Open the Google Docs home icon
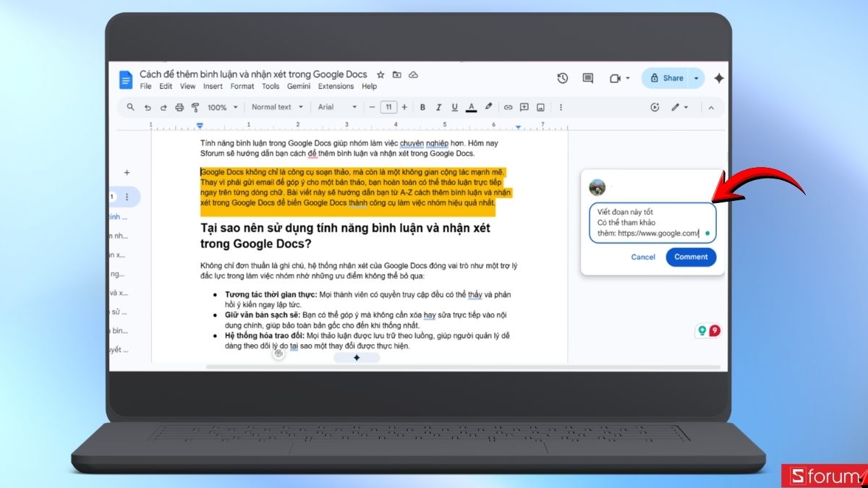 click(x=125, y=80)
